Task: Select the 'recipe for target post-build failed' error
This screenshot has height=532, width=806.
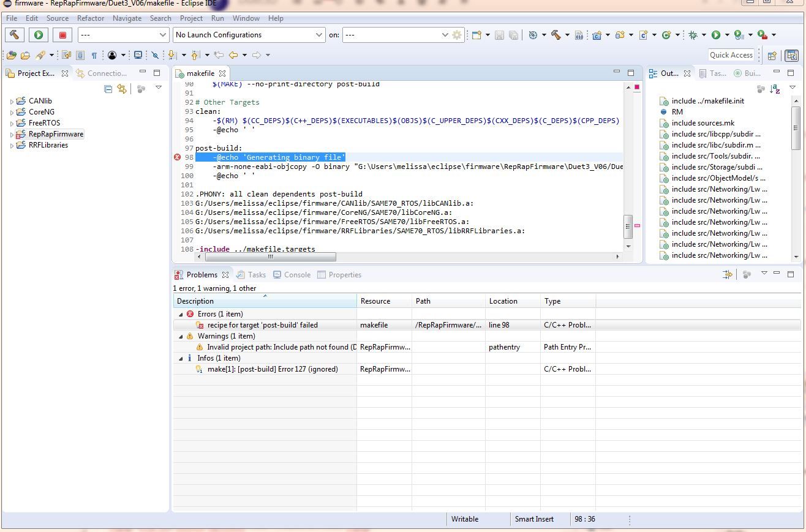Action: click(262, 325)
